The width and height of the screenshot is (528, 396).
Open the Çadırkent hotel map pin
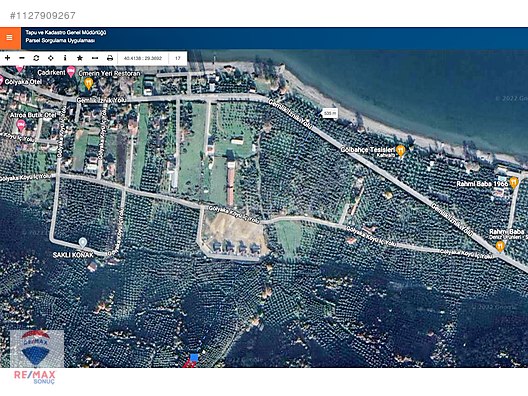pyautogui.click(x=71, y=72)
